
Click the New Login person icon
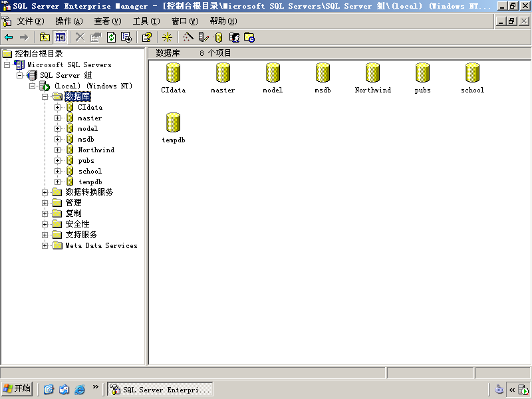[234, 37]
